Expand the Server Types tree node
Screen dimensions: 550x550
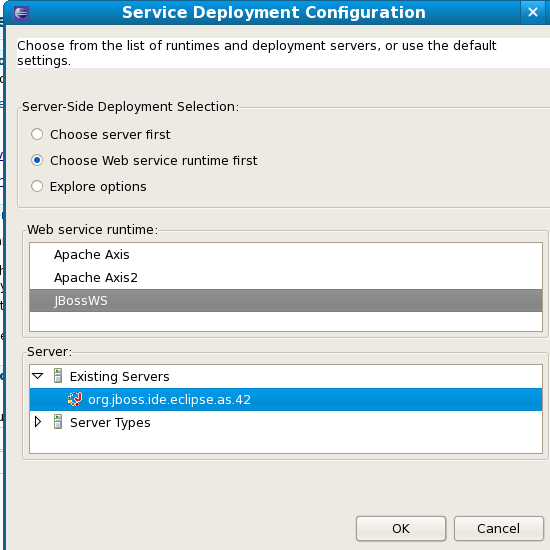click(x=38, y=422)
